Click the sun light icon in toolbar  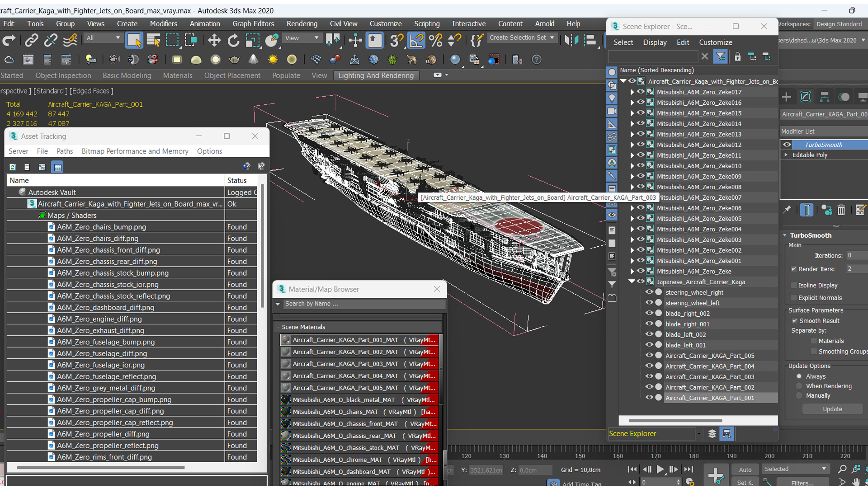coord(273,60)
